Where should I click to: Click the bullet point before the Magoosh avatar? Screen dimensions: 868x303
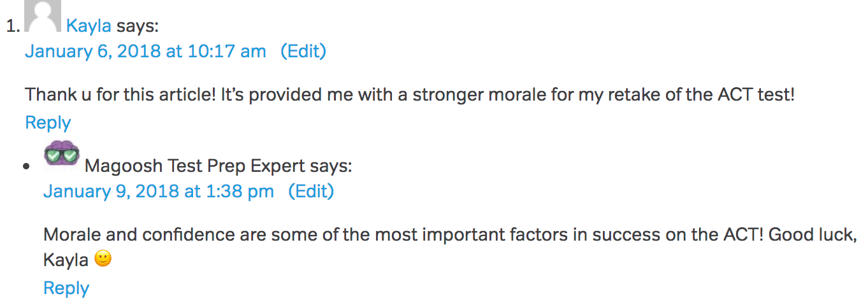(x=26, y=167)
